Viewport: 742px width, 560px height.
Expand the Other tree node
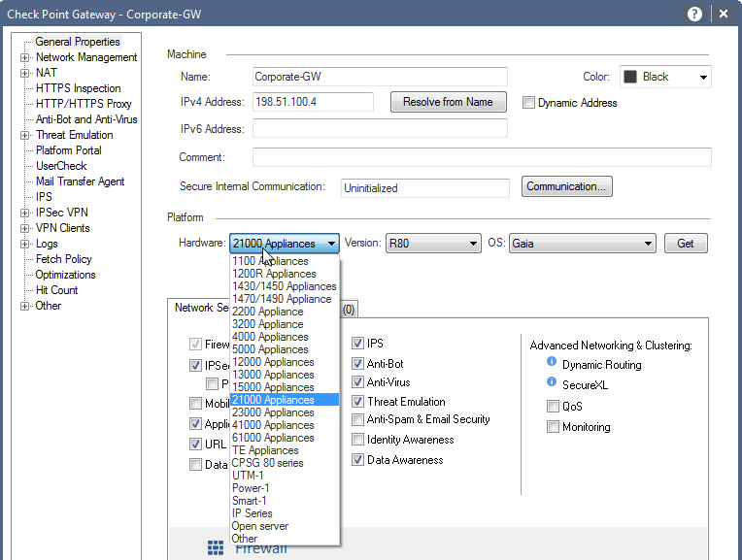[24, 306]
